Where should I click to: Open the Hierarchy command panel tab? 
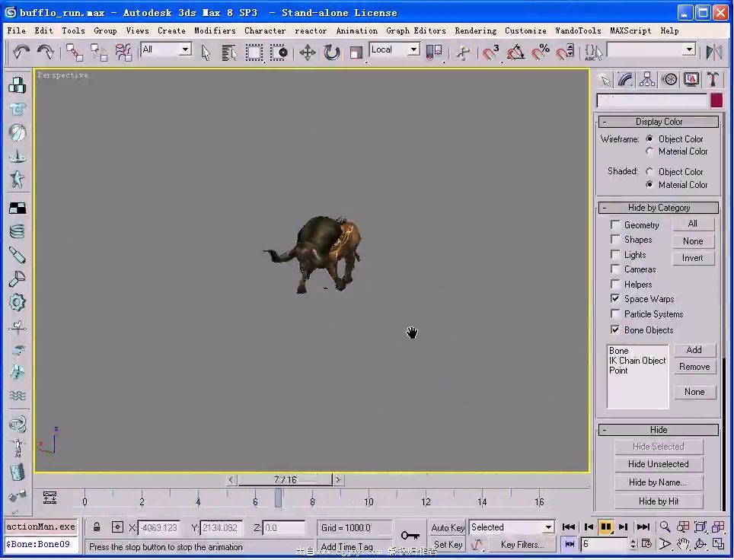pyautogui.click(x=647, y=80)
